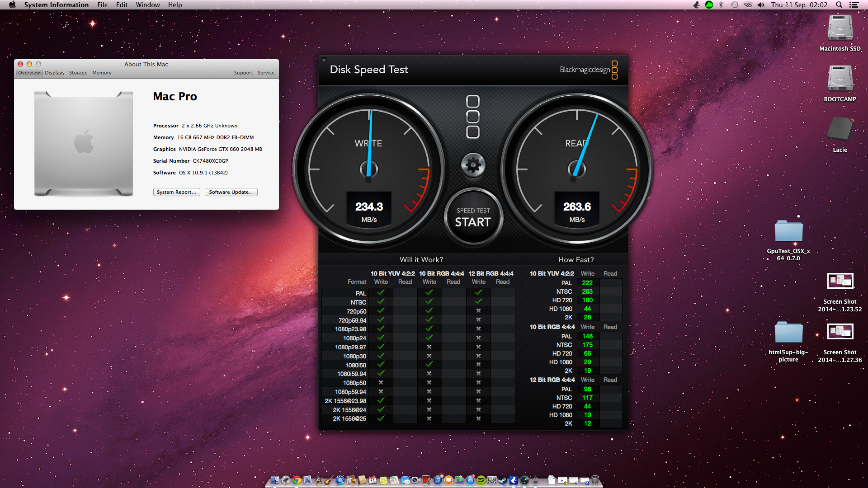Click the How Fast? heading
Viewport: 868px width, 488px height.
[576, 259]
